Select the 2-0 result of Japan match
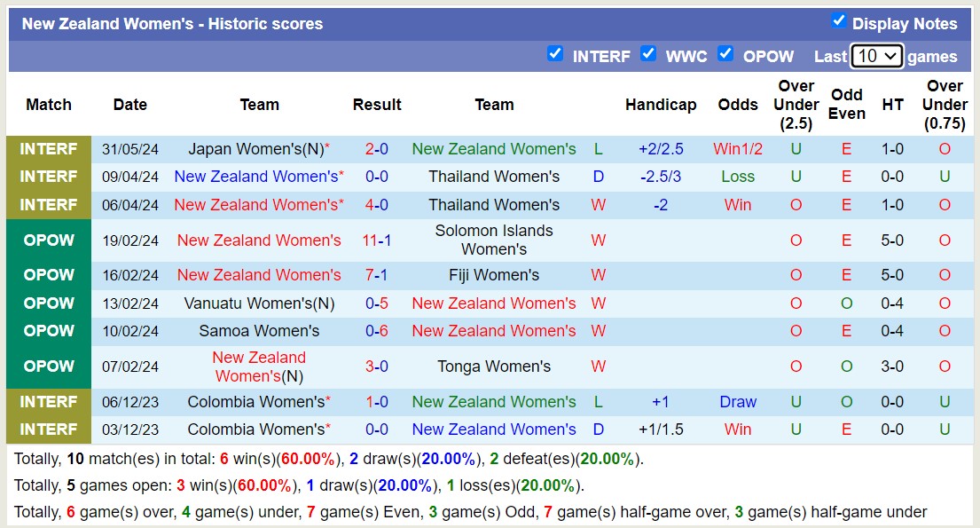980x528 pixels. (377, 148)
